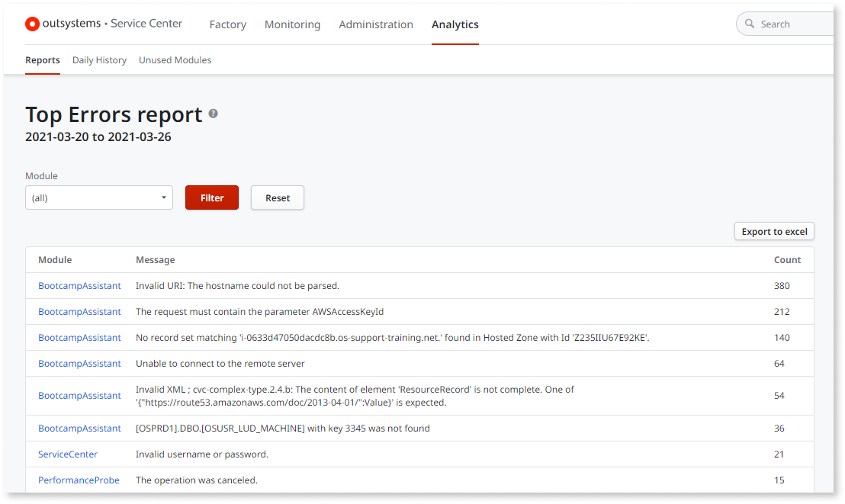Switch to the Daily History tab
Image resolution: width=845 pixels, height=504 pixels.
[x=99, y=59]
